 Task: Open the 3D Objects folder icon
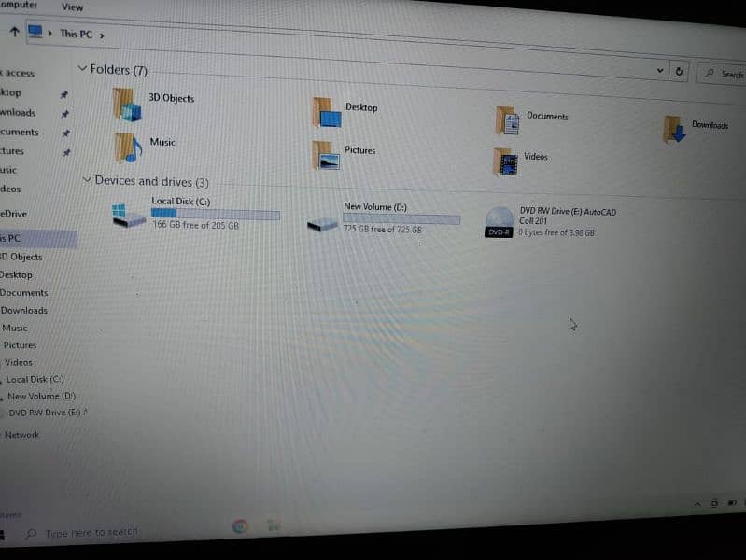[x=127, y=105]
